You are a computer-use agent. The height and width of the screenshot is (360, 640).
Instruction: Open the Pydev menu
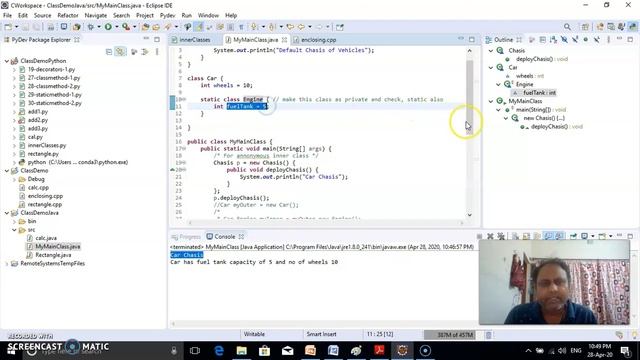click(167, 16)
